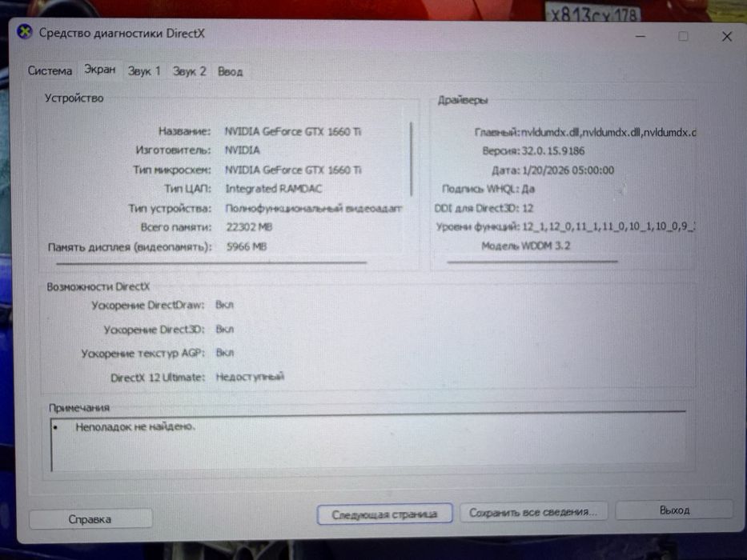This screenshot has width=747, height=560.
Task: Click the Тип микросхем value GTX 1660 Ti
Action: coord(293,170)
